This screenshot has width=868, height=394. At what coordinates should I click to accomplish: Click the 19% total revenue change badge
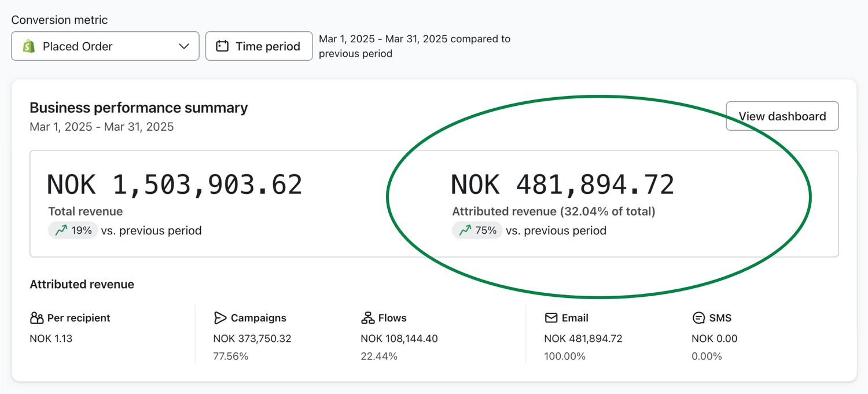tap(73, 231)
